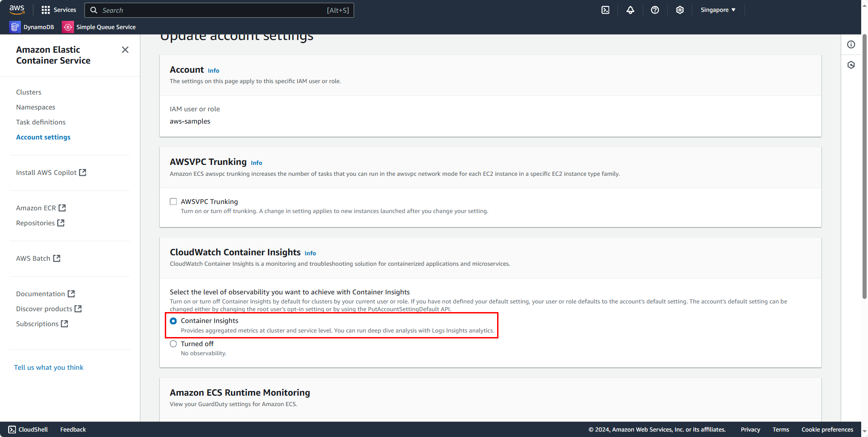This screenshot has height=437, width=868.
Task: Open CloudShell from top navigation bar
Action: point(606,10)
